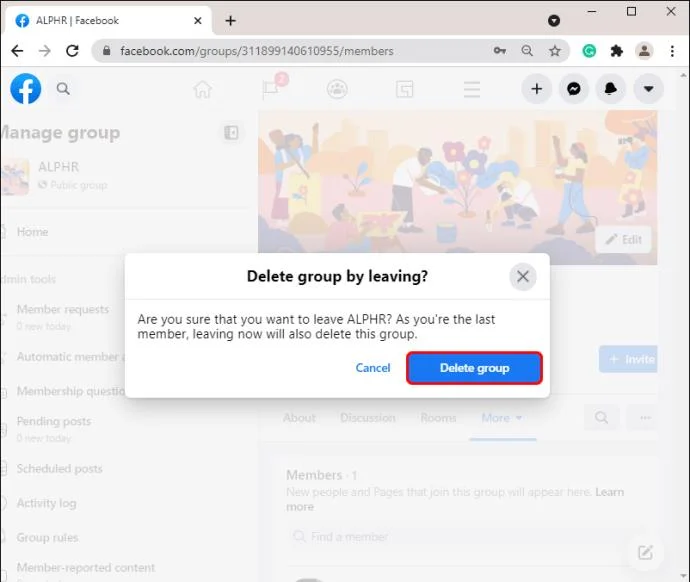Open a new browser tab with plus
Image resolution: width=690 pixels, height=582 pixels.
tap(231, 21)
